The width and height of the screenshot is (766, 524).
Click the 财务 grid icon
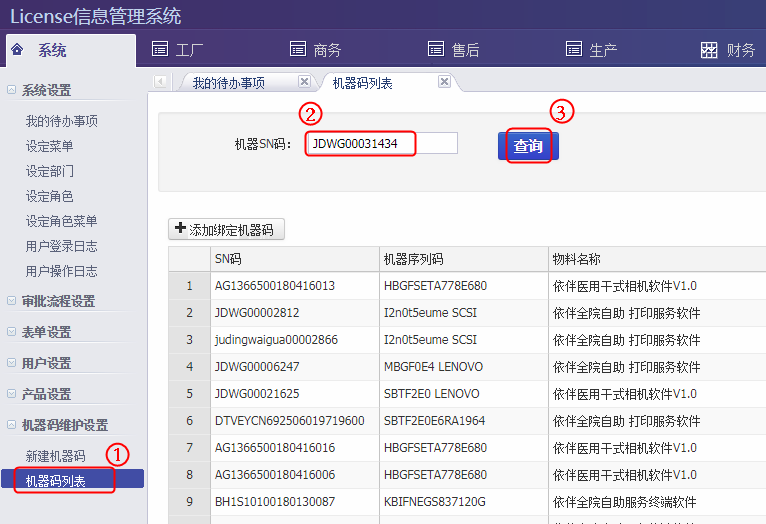coord(709,50)
